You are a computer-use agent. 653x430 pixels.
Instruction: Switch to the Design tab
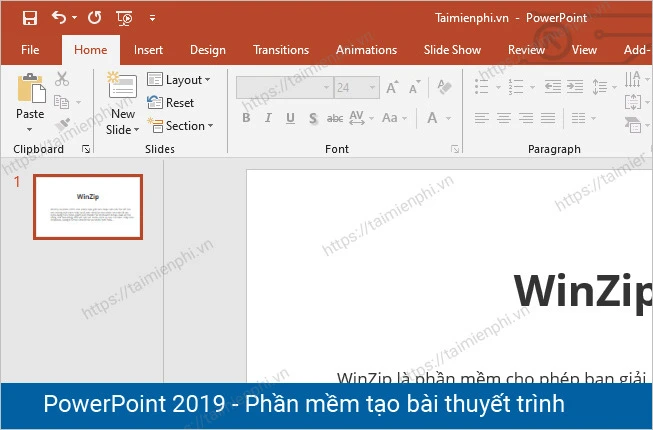pyautogui.click(x=208, y=50)
